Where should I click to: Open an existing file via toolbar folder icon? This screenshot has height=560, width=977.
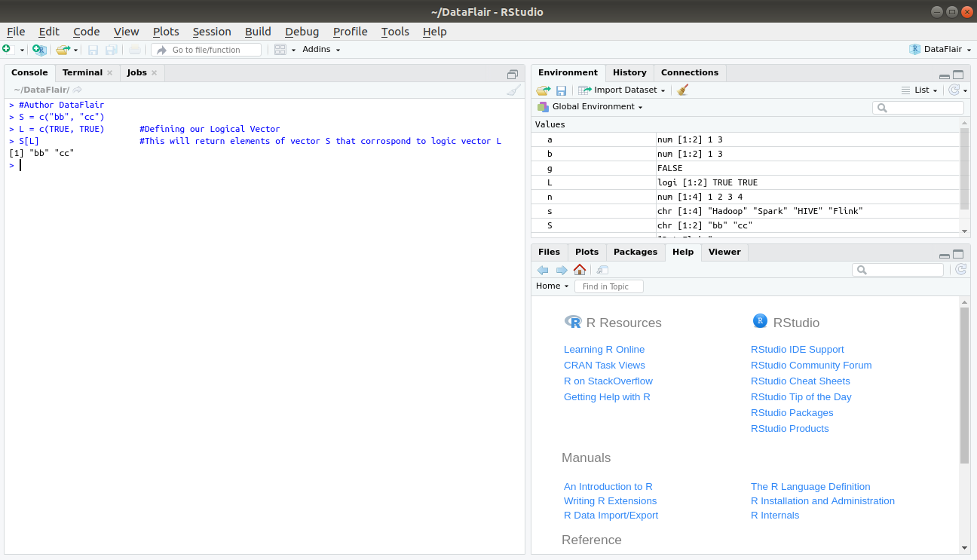64,49
